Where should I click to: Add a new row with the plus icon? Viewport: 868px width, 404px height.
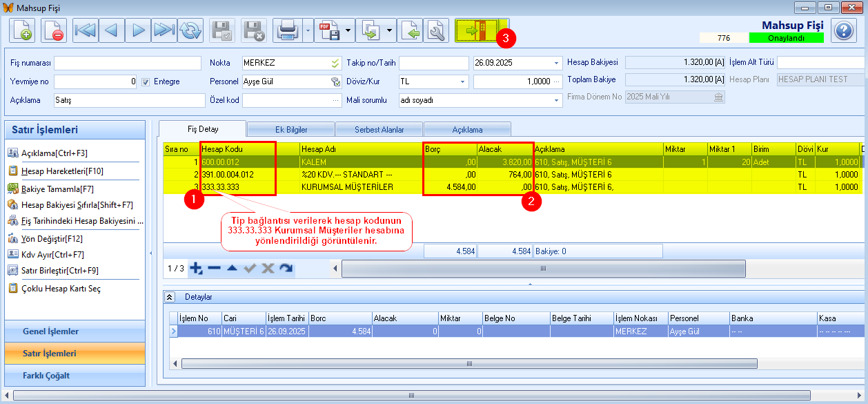196,268
